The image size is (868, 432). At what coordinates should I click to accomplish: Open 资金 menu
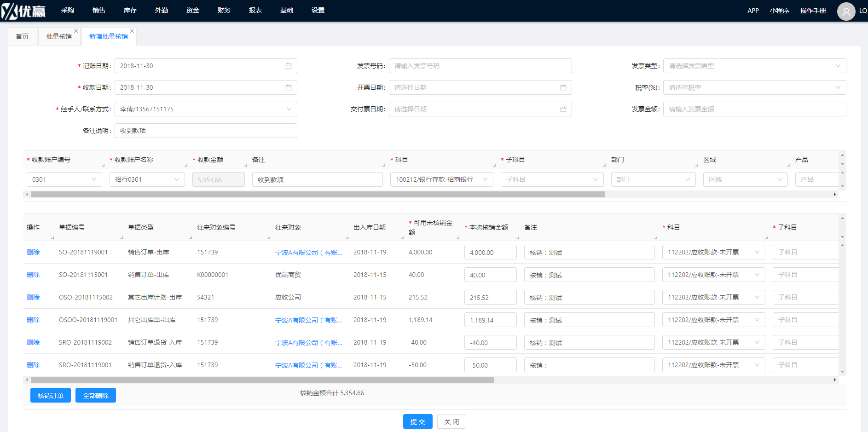click(x=193, y=10)
